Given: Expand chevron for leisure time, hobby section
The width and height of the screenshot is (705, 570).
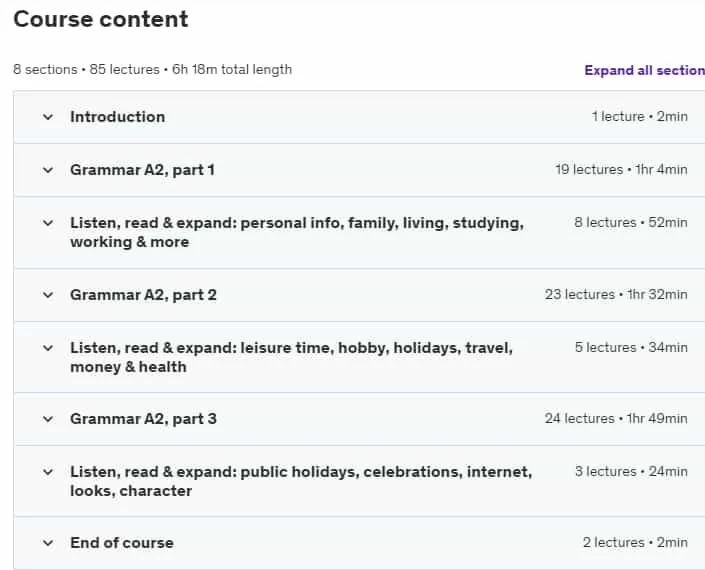Looking at the screenshot, I should (48, 348).
